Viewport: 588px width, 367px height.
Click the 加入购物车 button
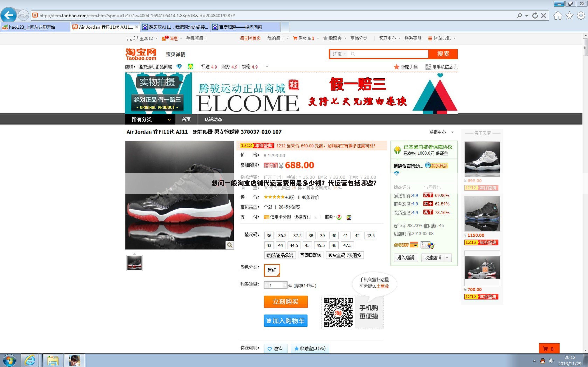tap(286, 321)
